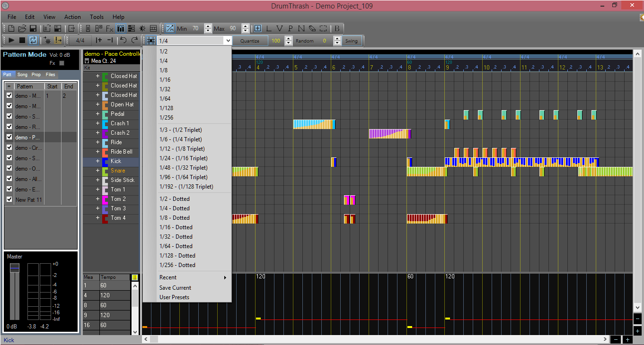Viewport: 644px width, 345px height.
Task: Click the New project icon
Action: click(11, 28)
